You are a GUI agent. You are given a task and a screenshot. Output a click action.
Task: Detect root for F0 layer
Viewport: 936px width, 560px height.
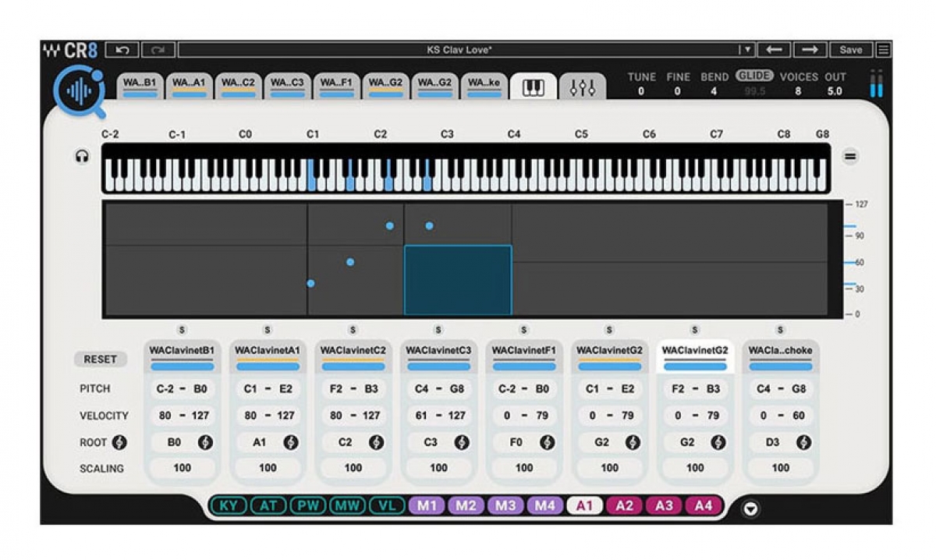[547, 442]
